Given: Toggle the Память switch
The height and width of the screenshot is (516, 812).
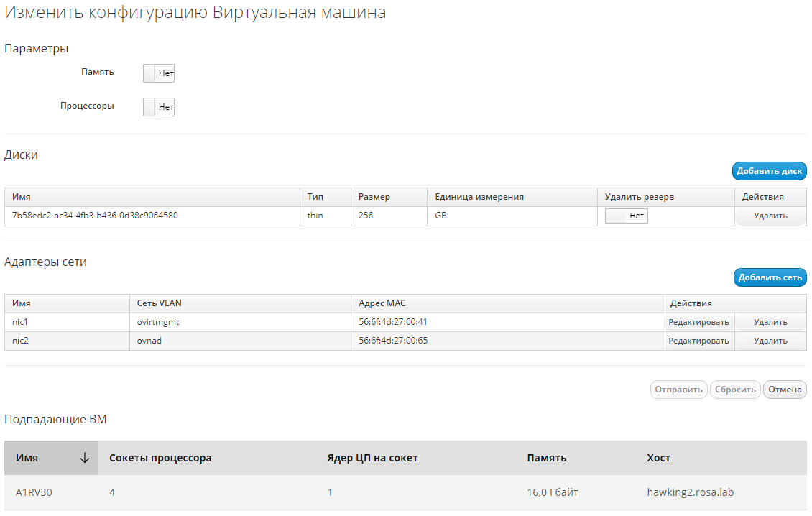Looking at the screenshot, I should (159, 73).
